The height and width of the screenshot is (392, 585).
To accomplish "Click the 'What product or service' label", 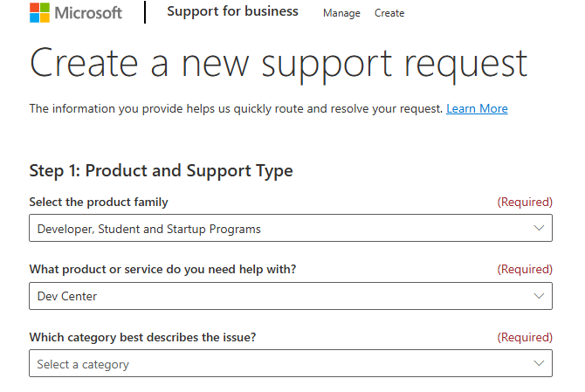I will coord(162,269).
